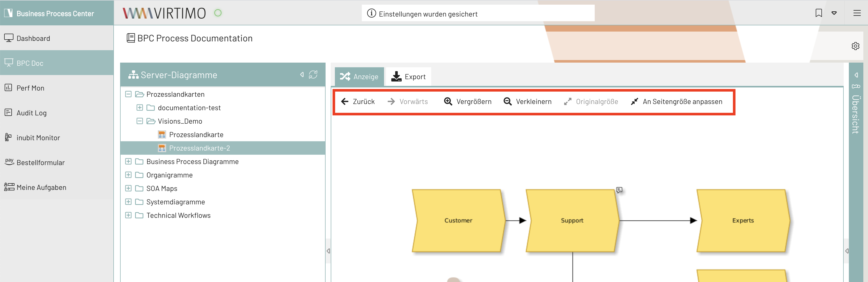
Task: Click the An Seitengröße anpassen icon
Action: (x=635, y=101)
